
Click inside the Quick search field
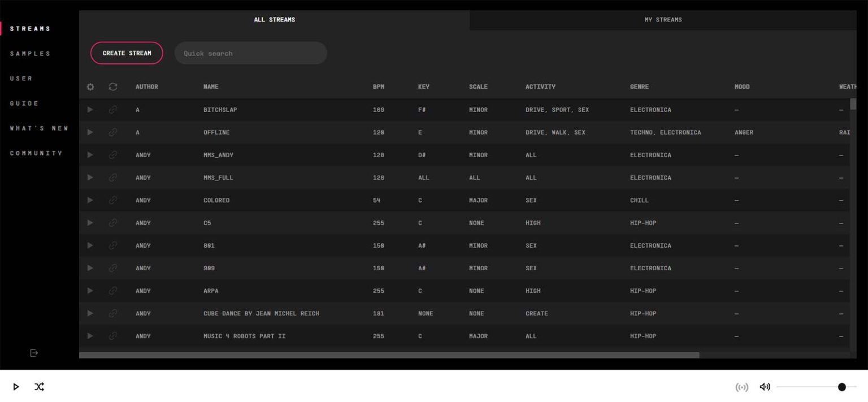point(250,53)
